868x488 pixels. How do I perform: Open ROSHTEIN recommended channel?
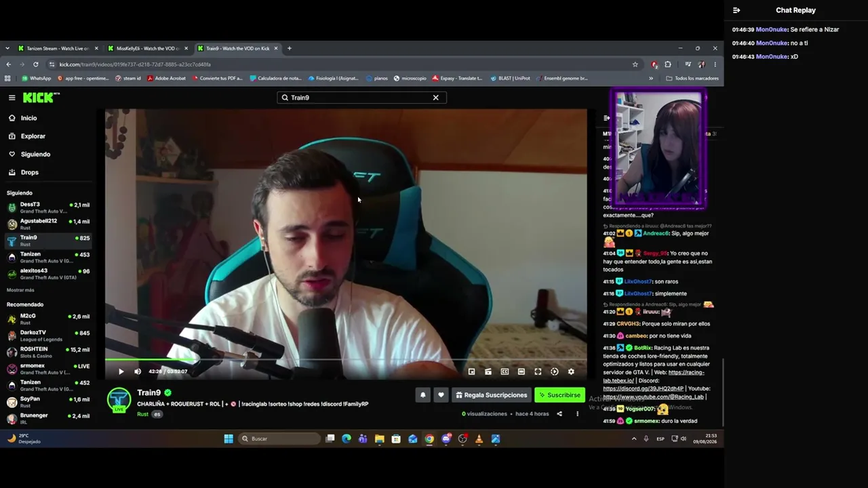tap(47, 352)
